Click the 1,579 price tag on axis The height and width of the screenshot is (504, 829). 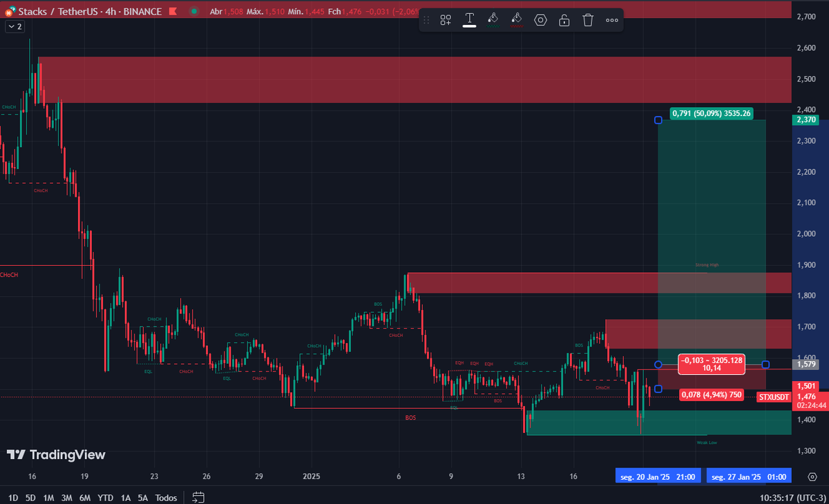pyautogui.click(x=806, y=364)
